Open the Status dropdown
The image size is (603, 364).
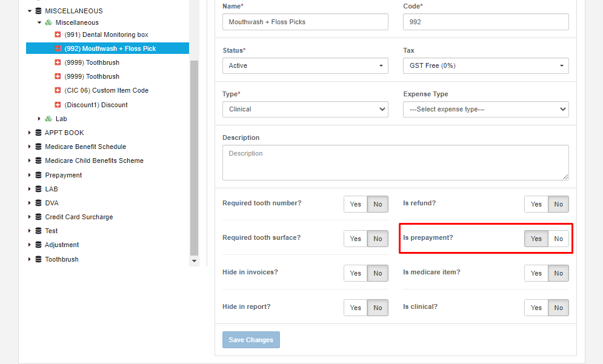(305, 65)
